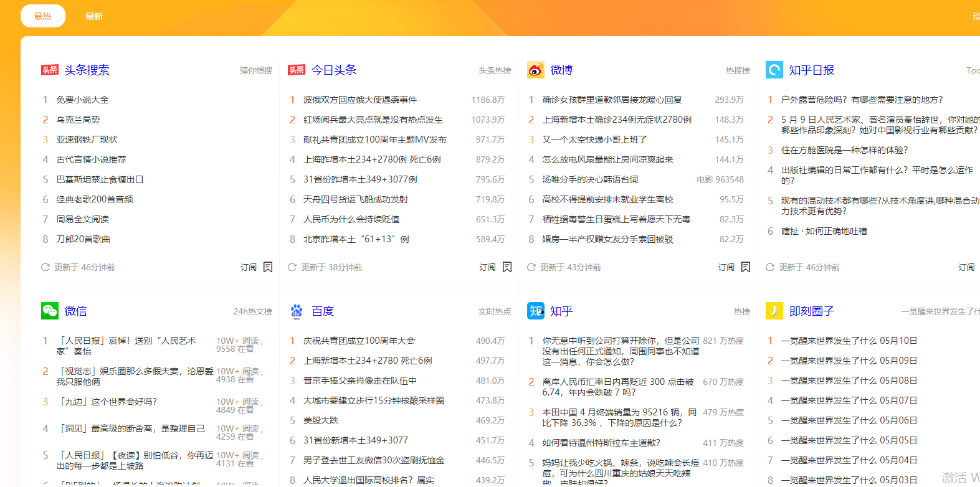Click the 头条搜索 logo icon
The image size is (980, 487).
50,70
